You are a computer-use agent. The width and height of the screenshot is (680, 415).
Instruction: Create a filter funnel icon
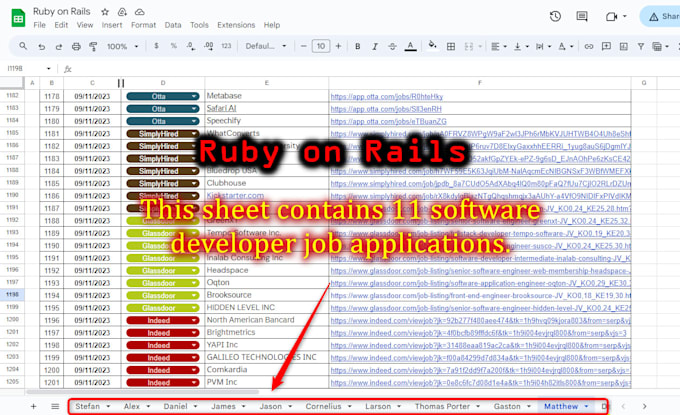pyautogui.click(x=641, y=46)
